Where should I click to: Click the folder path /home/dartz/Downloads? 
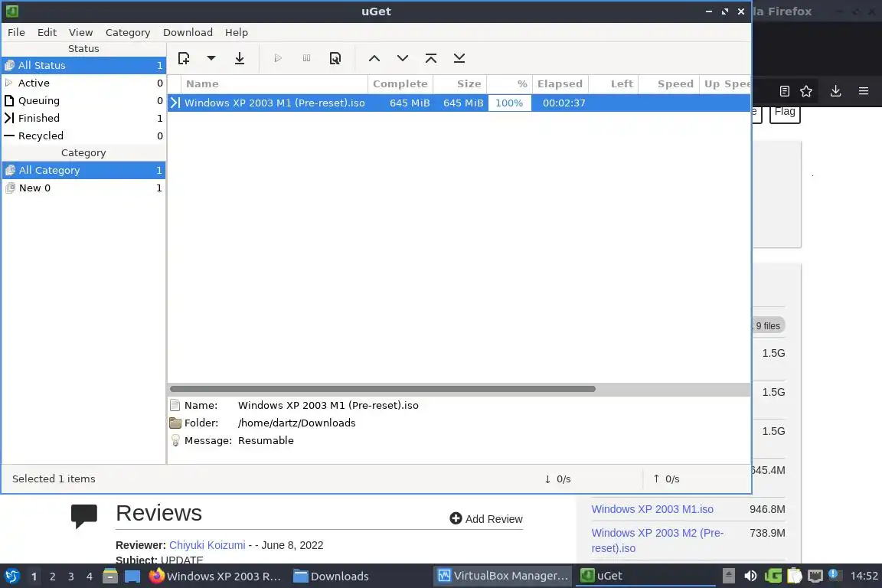coord(296,423)
